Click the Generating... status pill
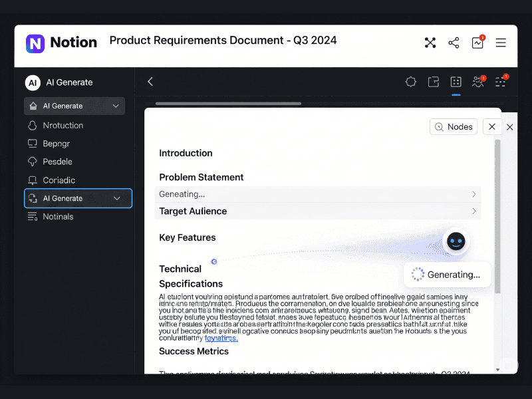 [447, 275]
